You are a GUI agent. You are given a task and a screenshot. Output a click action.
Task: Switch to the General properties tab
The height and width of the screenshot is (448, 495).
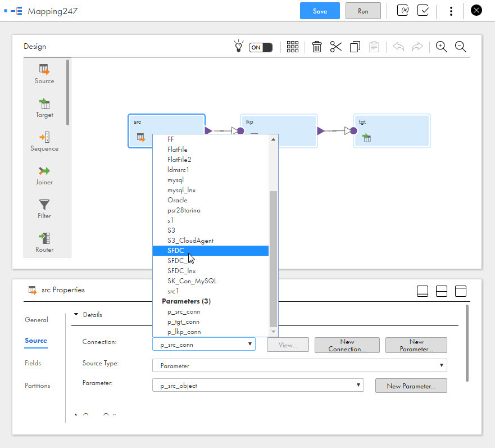(37, 320)
